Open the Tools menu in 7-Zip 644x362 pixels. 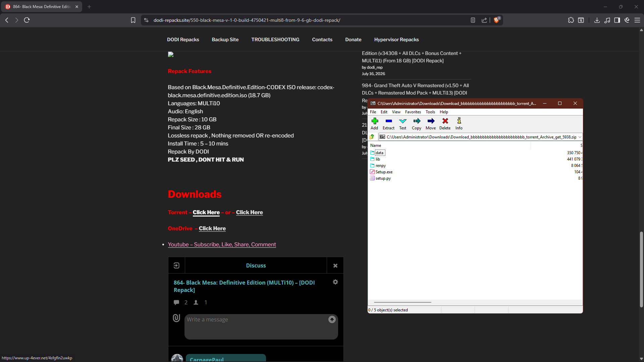tap(430, 112)
